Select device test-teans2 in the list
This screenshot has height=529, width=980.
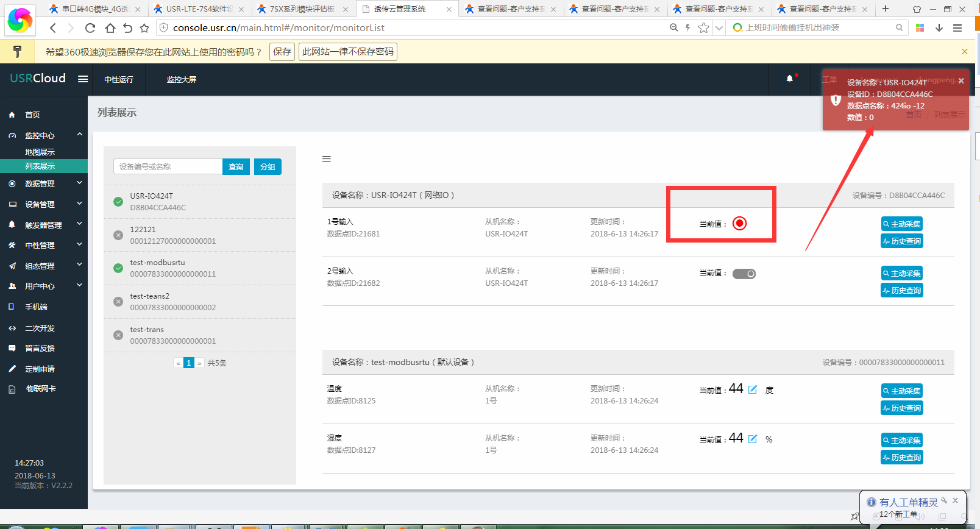200,302
